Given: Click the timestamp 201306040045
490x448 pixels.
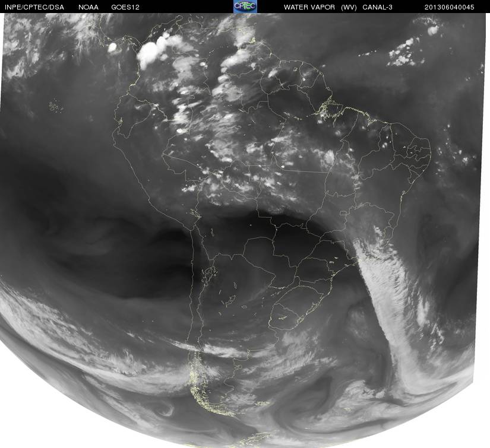Looking at the screenshot, I should click(x=450, y=7).
